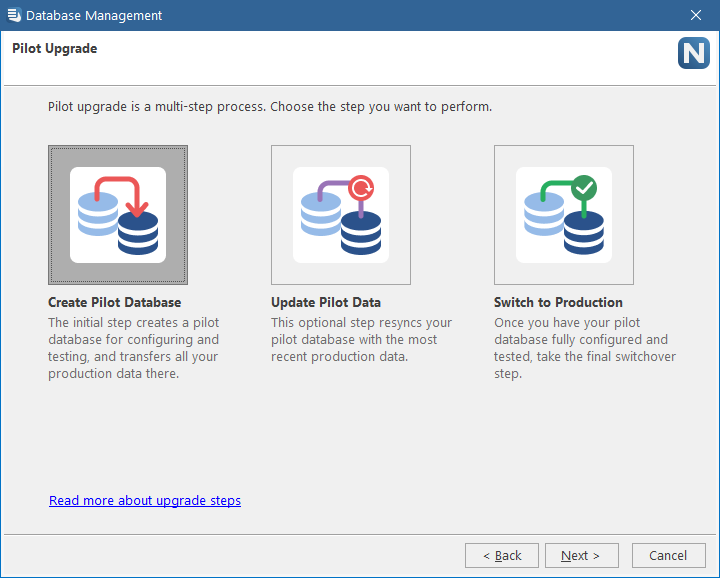Go to the next wizard page
The width and height of the screenshot is (720, 578).
pyautogui.click(x=582, y=556)
